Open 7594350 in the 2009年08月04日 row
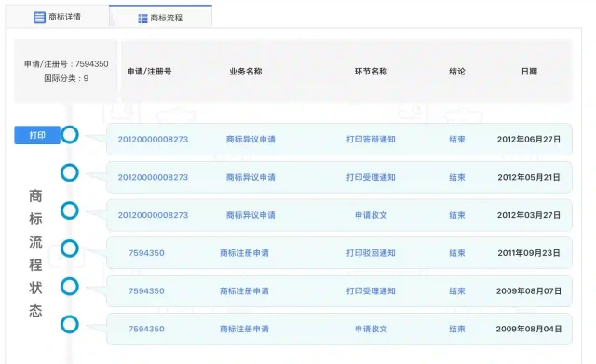This screenshot has width=596, height=364. [146, 329]
